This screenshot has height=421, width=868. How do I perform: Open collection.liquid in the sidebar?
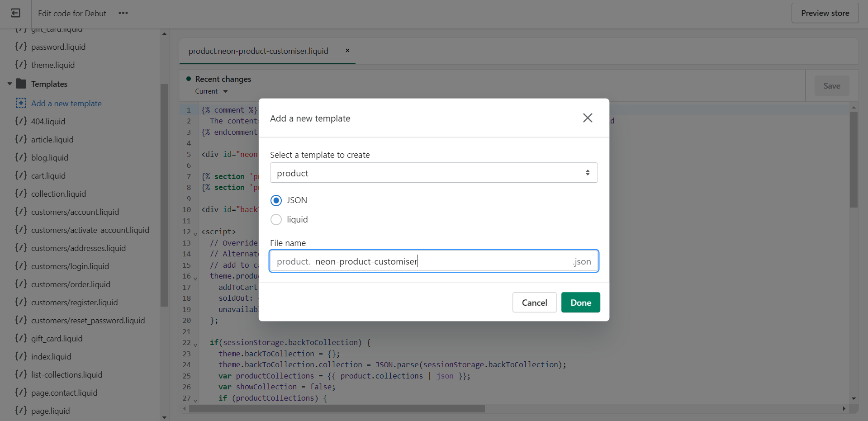(x=58, y=194)
